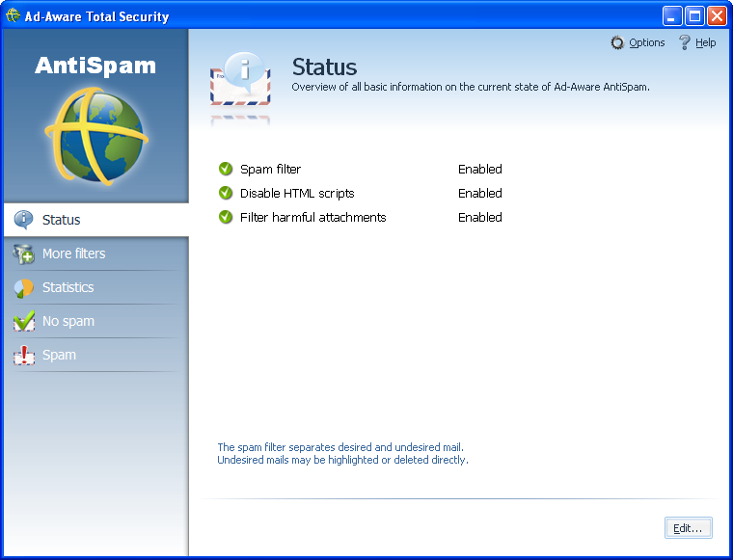The image size is (733, 560).
Task: Open the Statistics section
Action: [x=68, y=287]
